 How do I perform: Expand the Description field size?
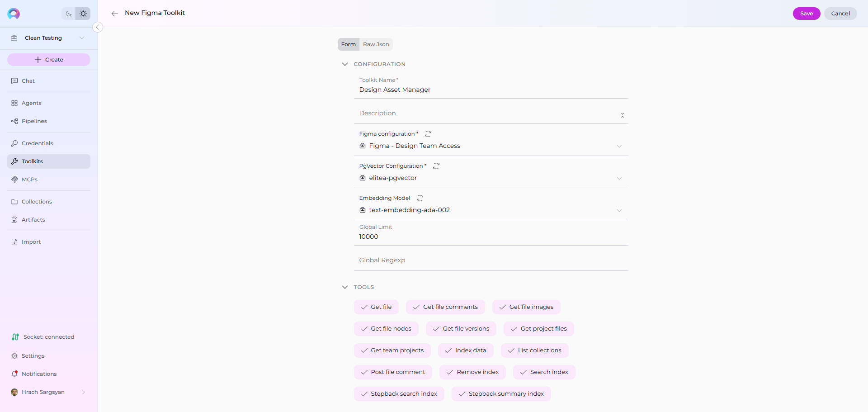tap(622, 115)
